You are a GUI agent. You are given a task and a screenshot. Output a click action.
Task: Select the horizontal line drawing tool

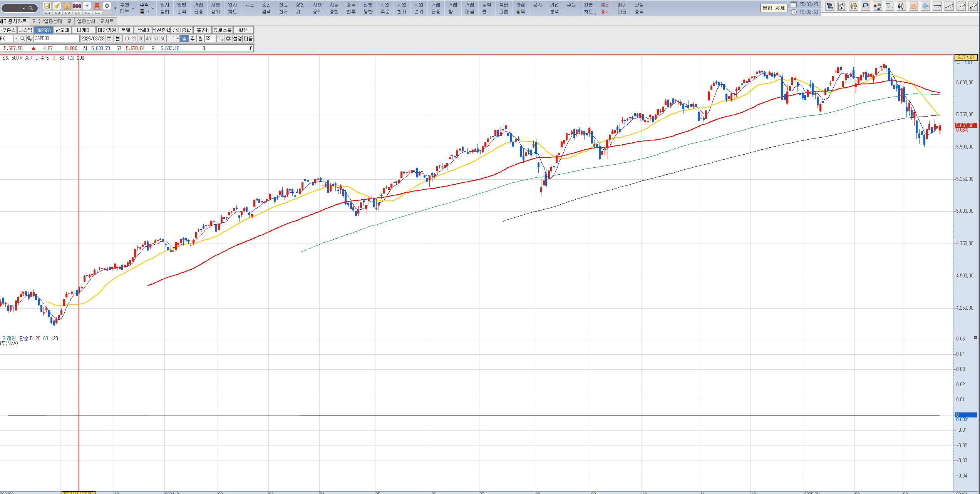coord(937,6)
